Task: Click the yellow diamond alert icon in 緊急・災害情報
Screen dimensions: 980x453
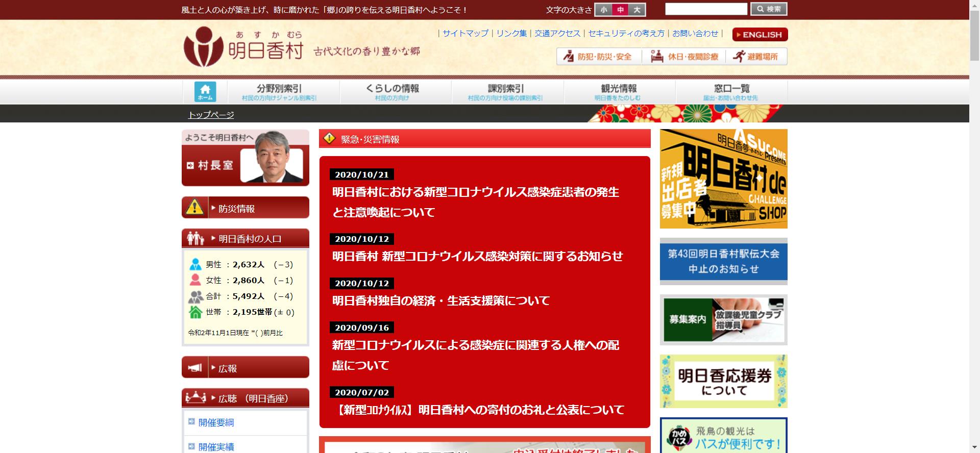Action: (330, 138)
